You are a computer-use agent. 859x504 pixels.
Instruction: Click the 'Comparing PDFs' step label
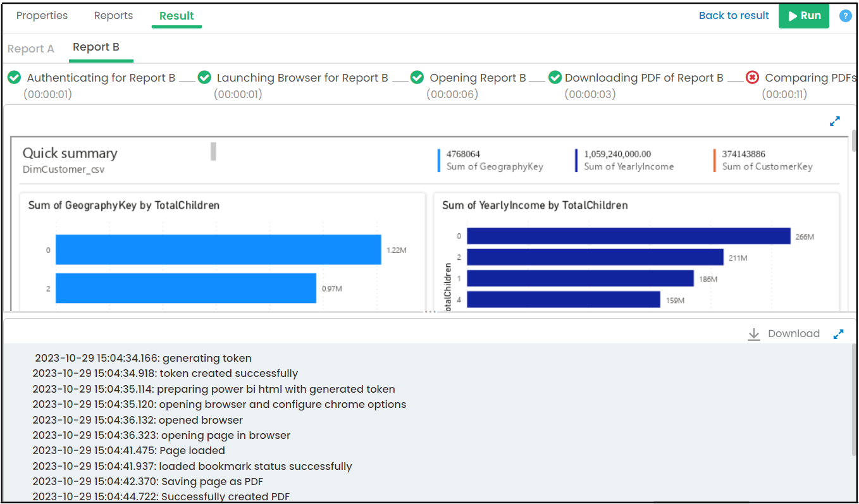click(x=810, y=78)
